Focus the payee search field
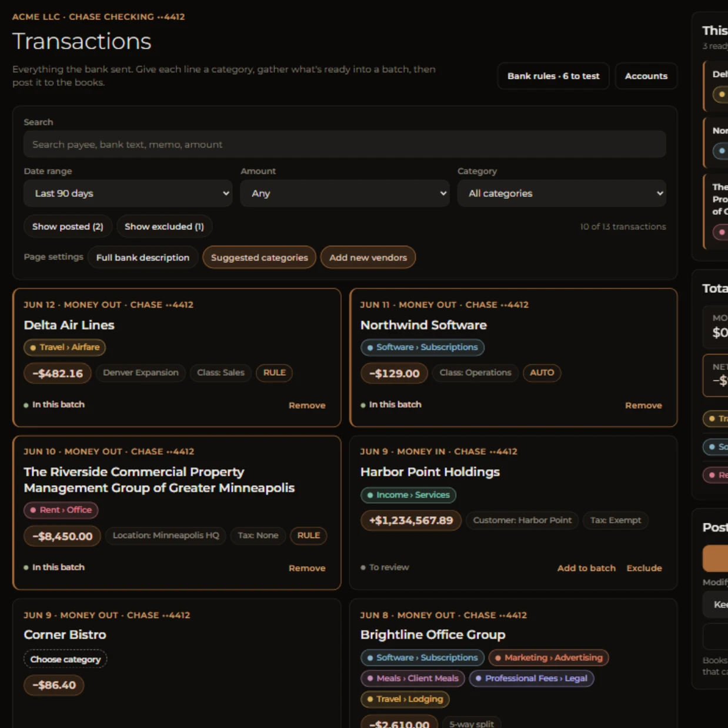The width and height of the screenshot is (728, 728). 345,145
